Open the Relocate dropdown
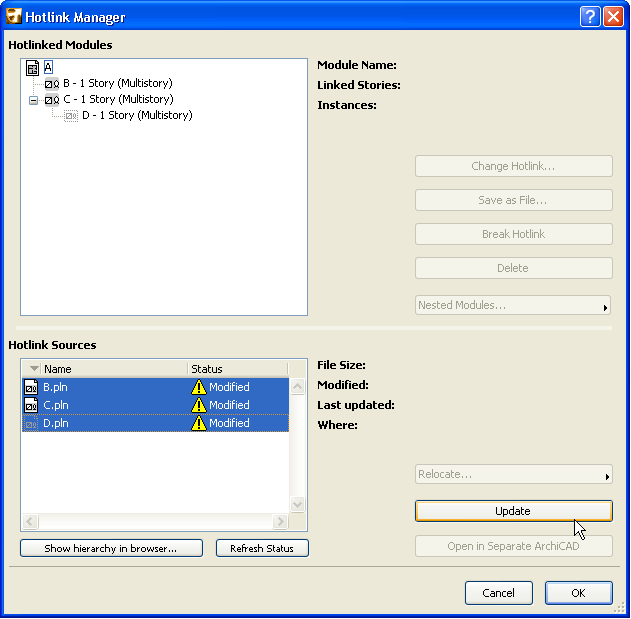This screenshot has height=619, width=631. click(514, 475)
